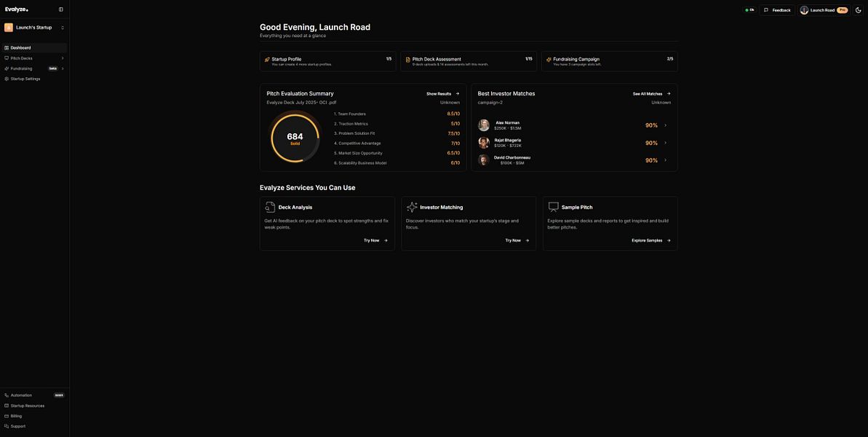Click the Support chat icon
This screenshot has height=437, width=868.
pos(7,427)
